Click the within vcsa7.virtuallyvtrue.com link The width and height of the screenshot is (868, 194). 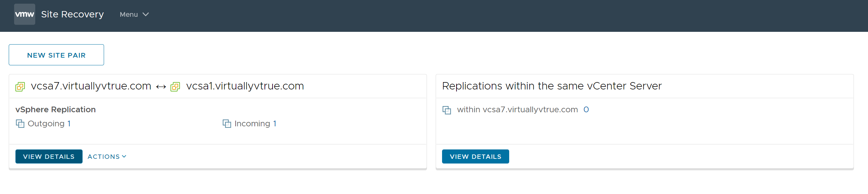pos(517,110)
